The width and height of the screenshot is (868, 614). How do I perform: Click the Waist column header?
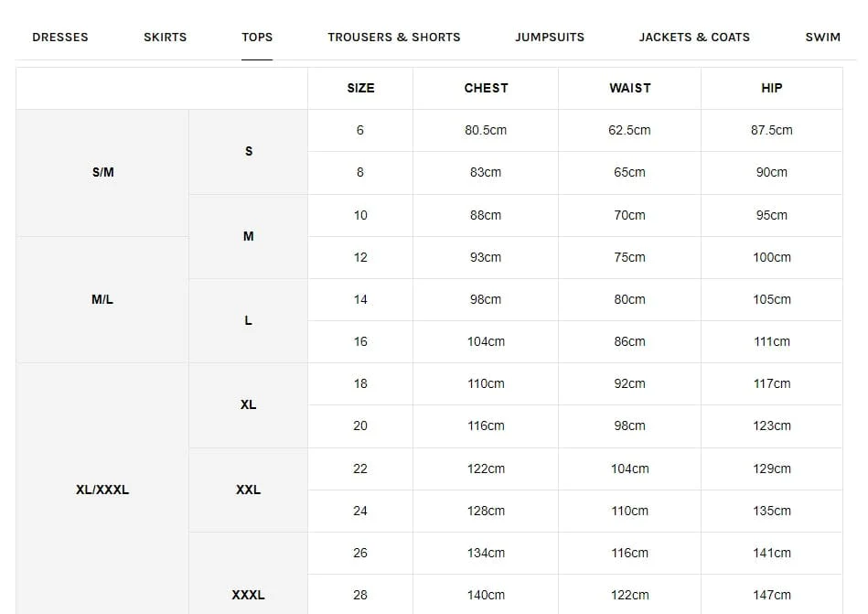629,88
